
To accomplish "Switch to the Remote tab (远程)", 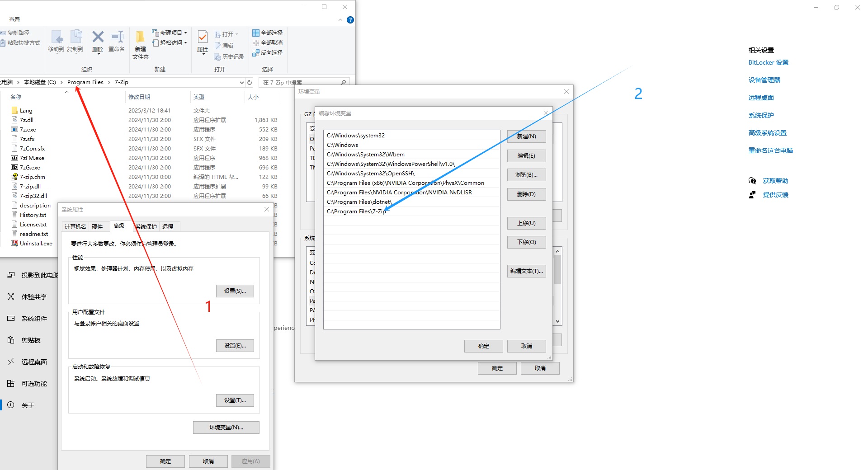I will (x=168, y=226).
